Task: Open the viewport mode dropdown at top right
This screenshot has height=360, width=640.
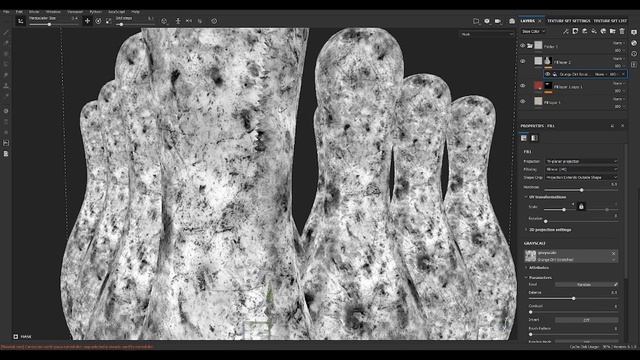Action: pos(487,34)
